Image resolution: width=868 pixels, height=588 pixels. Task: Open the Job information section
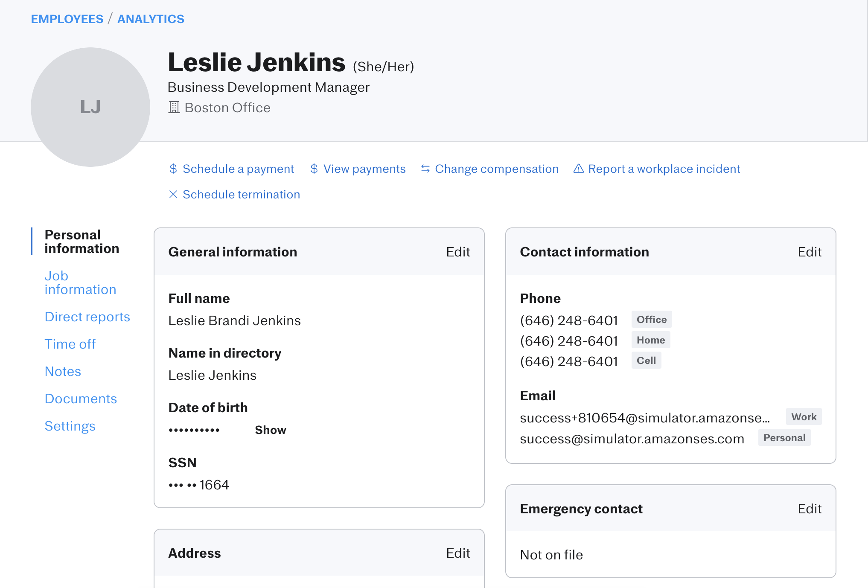coord(80,282)
